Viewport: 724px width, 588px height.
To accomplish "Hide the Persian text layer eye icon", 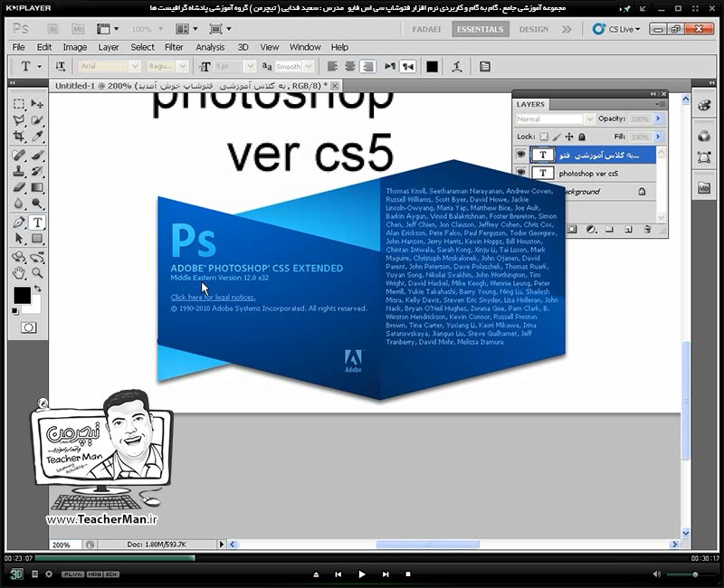I will tap(521, 155).
